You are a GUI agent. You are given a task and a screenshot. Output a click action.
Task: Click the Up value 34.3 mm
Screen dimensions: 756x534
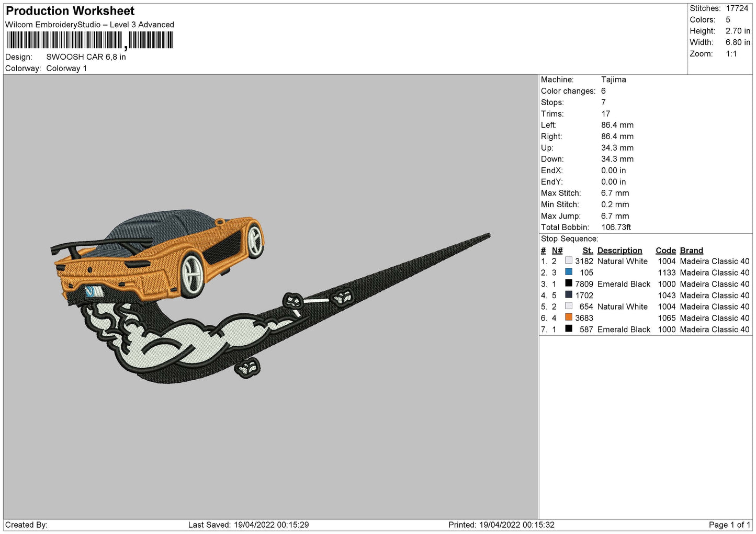tap(617, 148)
